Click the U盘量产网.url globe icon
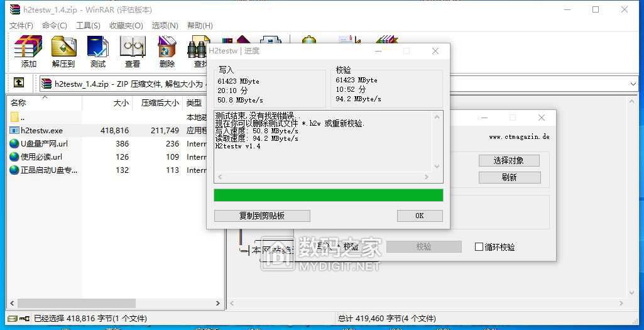Viewport: 644px width, 330px height. [x=14, y=144]
